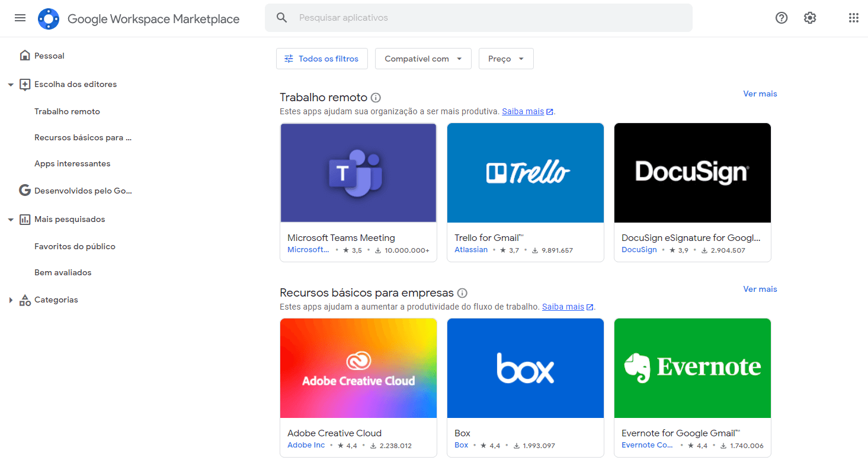The height and width of the screenshot is (473, 868).
Task: Open the help question mark icon
Action: click(x=781, y=18)
